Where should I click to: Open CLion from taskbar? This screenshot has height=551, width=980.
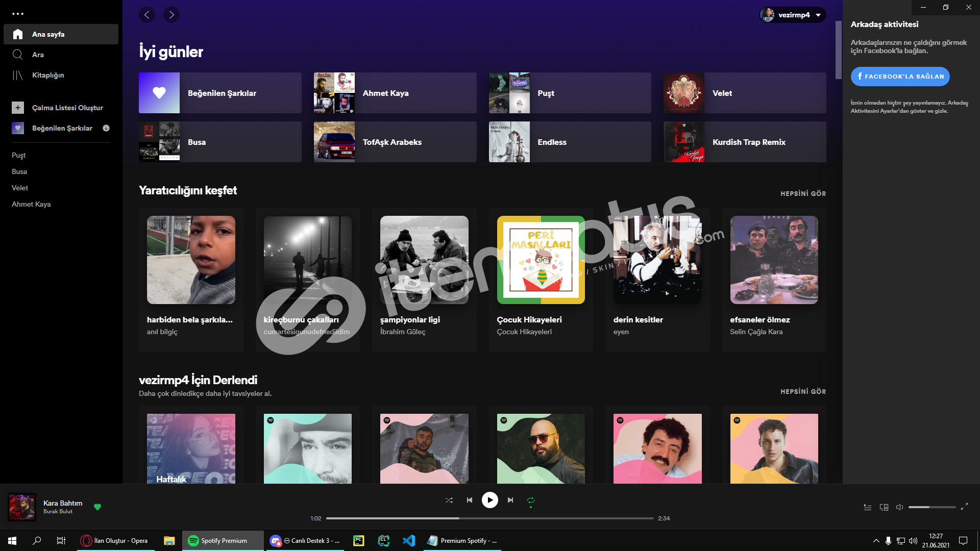(x=384, y=541)
